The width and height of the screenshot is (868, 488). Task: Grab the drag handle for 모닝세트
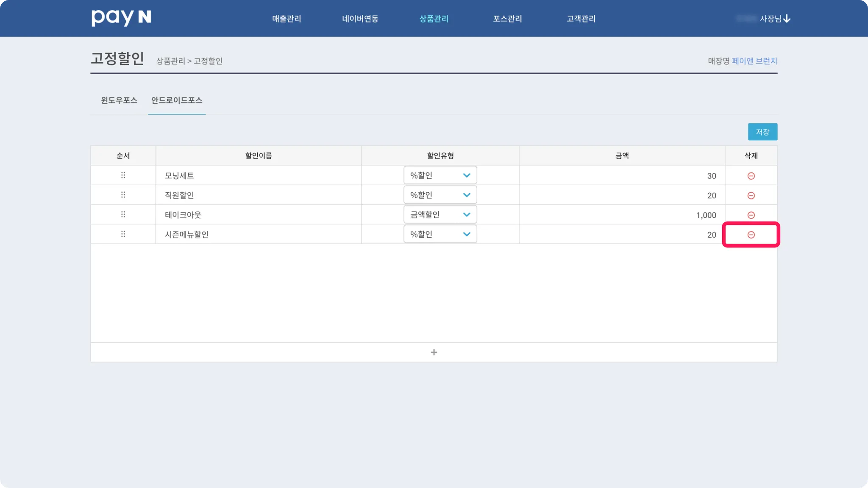pos(123,175)
